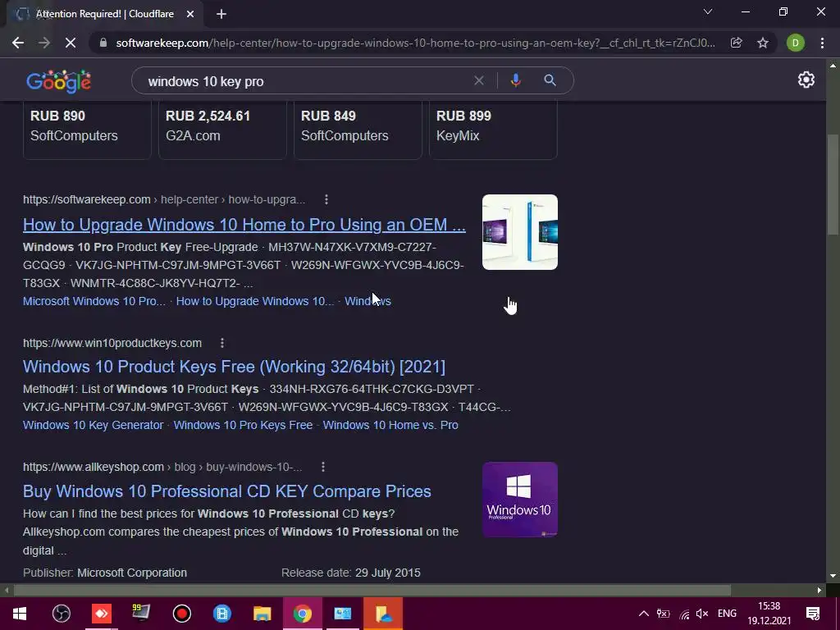The height and width of the screenshot is (630, 840).
Task: Open the notification action center
Action: coord(813,614)
